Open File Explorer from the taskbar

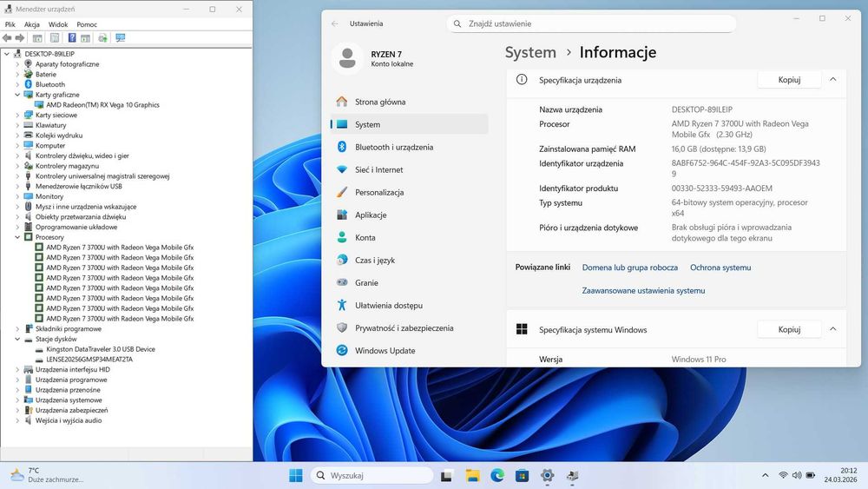[x=472, y=475]
